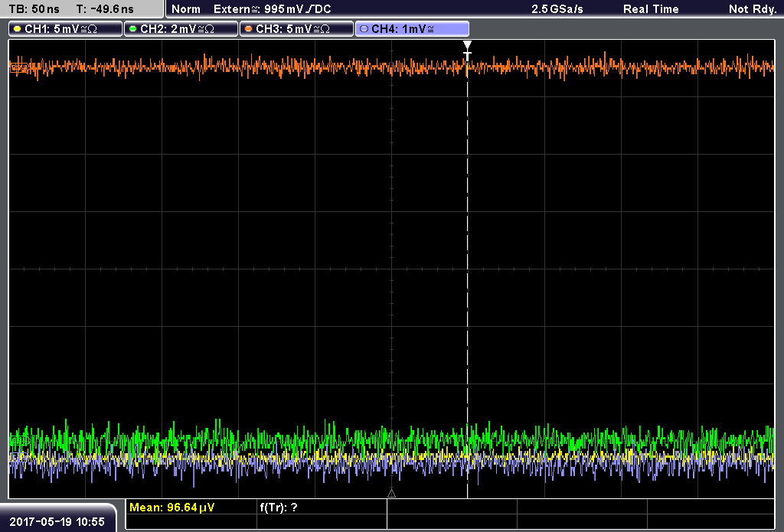Click the Extern 995 mV DC trigger source readout
The height and width of the screenshot is (532, 784).
point(272,9)
